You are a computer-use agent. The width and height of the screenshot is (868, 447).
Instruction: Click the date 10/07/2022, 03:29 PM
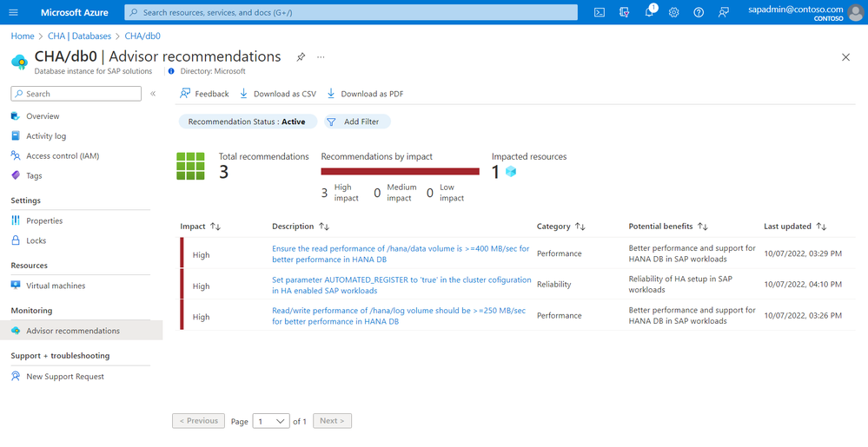pyautogui.click(x=803, y=253)
